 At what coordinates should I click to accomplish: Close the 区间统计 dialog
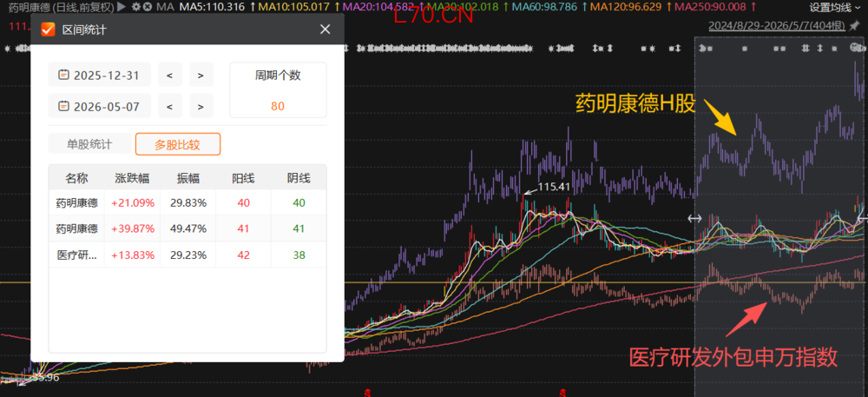(325, 30)
